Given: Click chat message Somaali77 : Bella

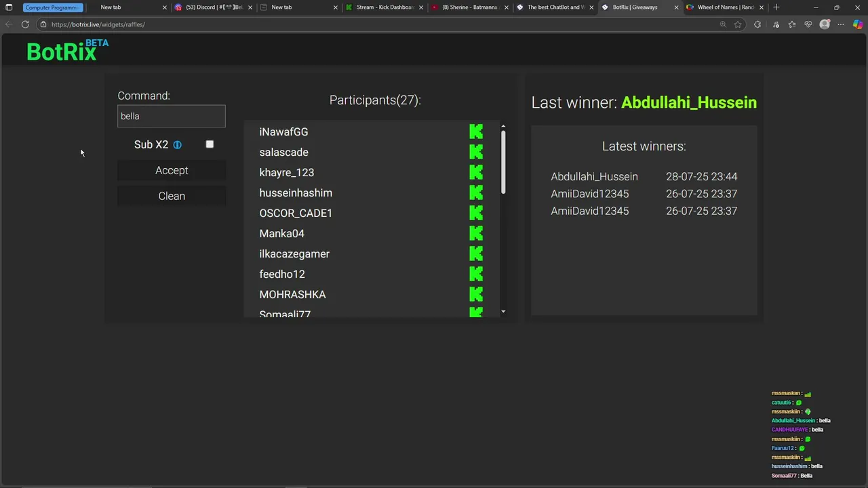Looking at the screenshot, I should coord(791,476).
